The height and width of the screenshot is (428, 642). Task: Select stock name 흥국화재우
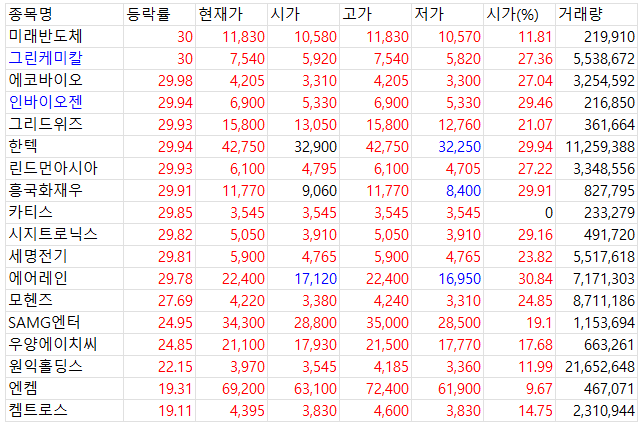click(45, 190)
